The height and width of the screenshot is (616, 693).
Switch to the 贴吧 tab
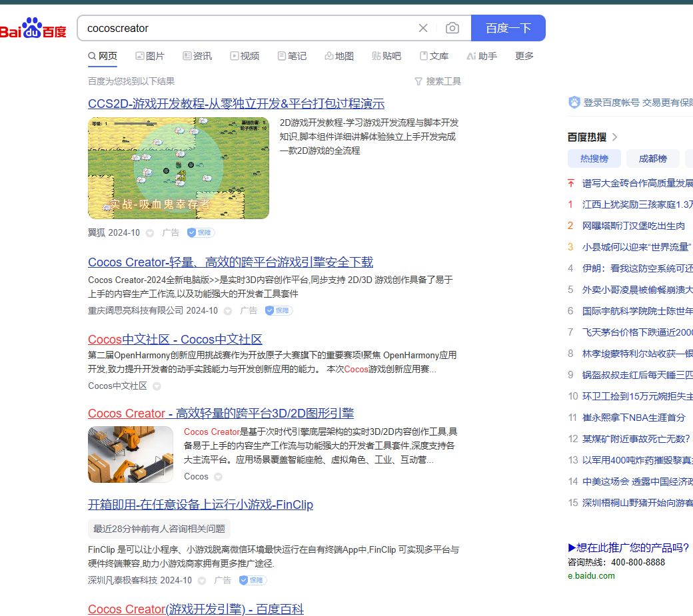coord(386,56)
